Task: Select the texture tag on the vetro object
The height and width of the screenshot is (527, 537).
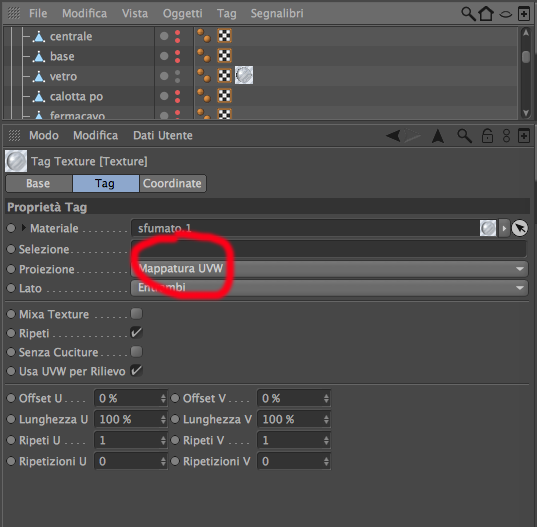Action: (x=244, y=75)
